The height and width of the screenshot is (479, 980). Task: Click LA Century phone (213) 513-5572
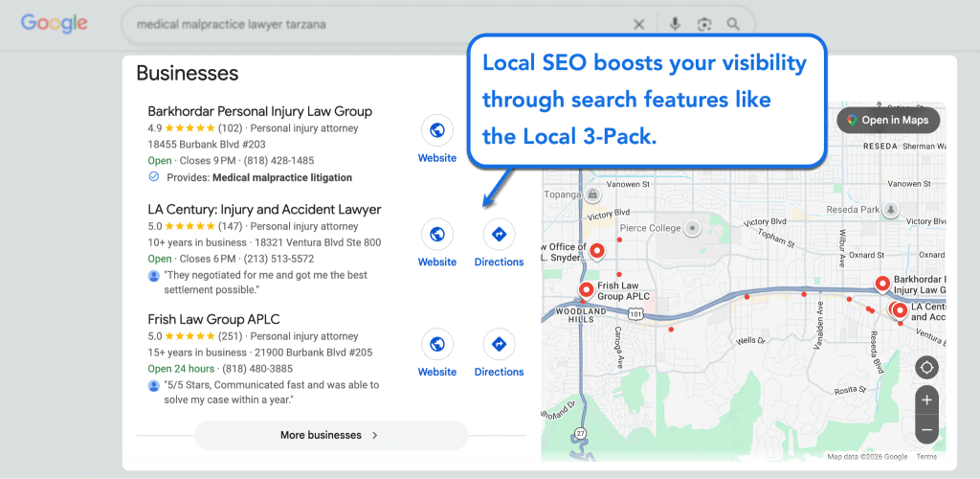coord(278,259)
